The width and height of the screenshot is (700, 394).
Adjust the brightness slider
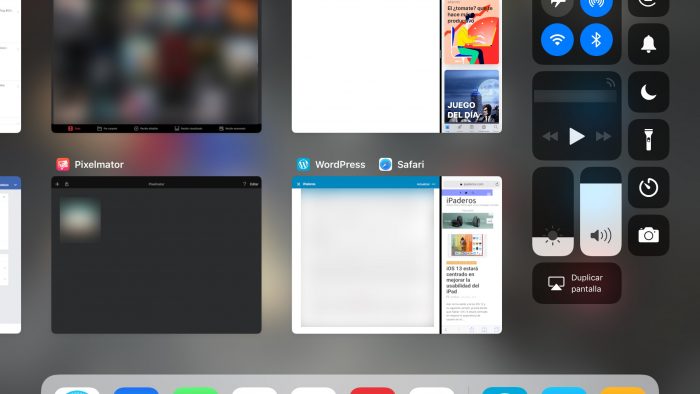coord(553,212)
